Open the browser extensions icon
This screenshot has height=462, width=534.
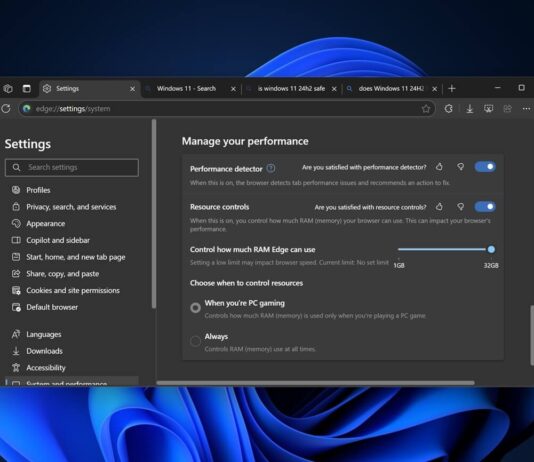tap(449, 109)
